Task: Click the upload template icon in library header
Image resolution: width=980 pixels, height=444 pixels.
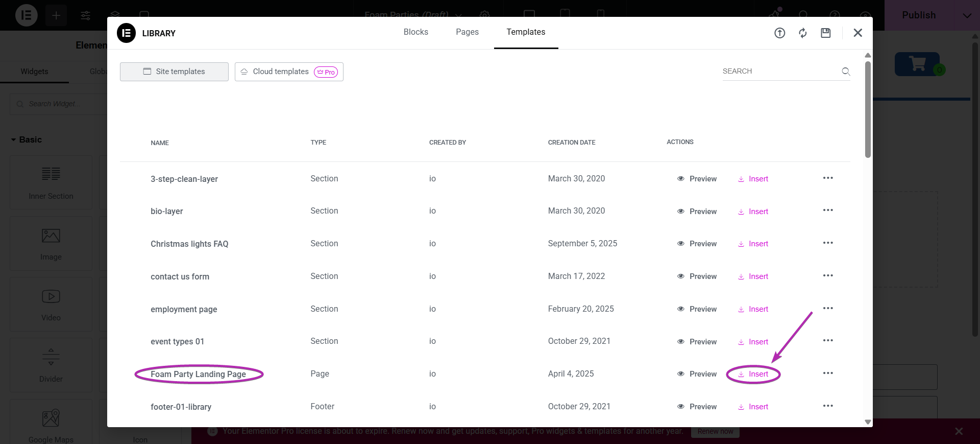Action: click(779, 33)
